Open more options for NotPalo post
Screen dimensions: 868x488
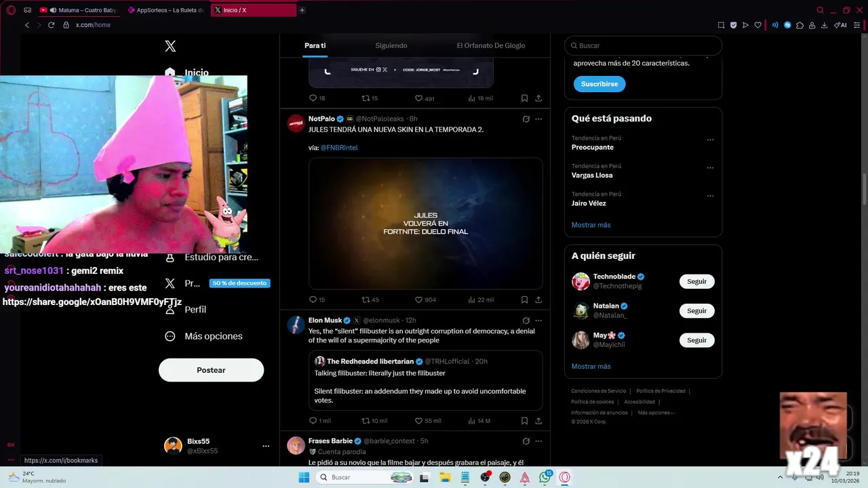(538, 119)
